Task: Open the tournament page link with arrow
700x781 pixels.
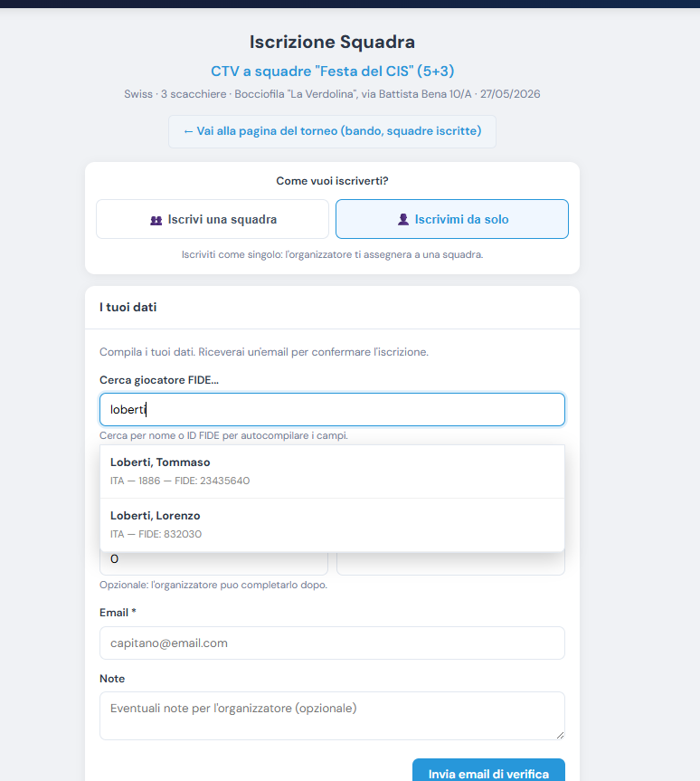Action: pyautogui.click(x=332, y=131)
